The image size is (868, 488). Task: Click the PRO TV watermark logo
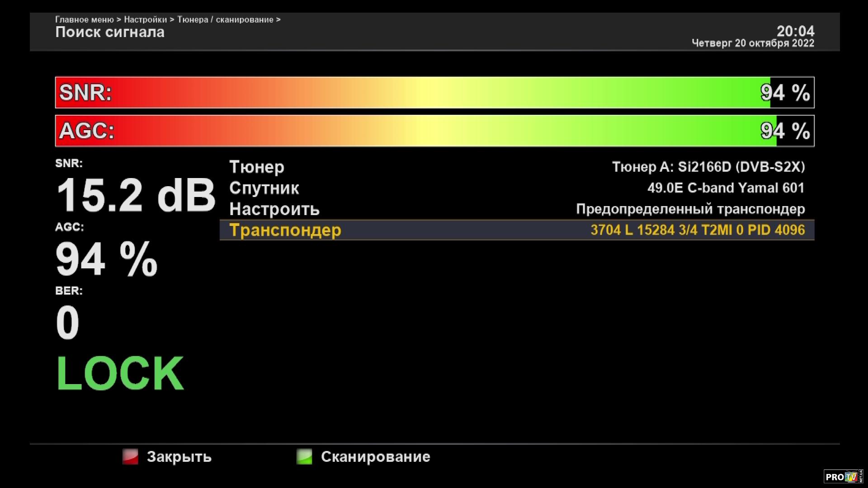coord(843,477)
